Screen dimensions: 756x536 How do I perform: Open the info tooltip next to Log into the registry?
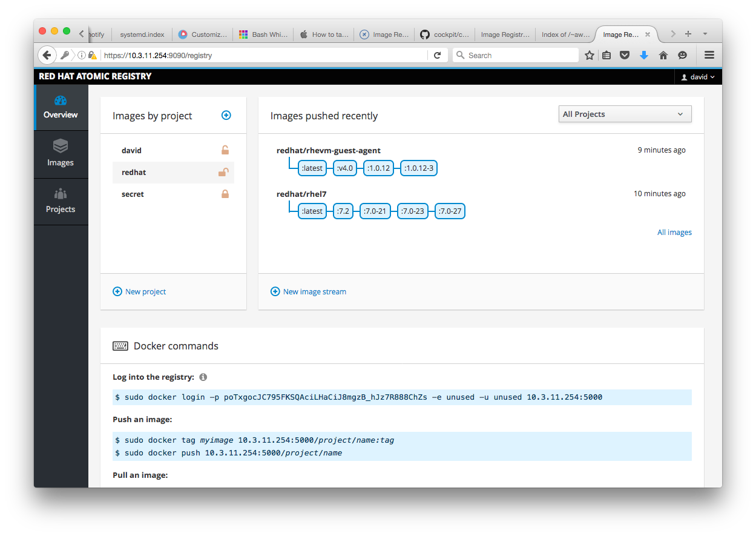(203, 377)
